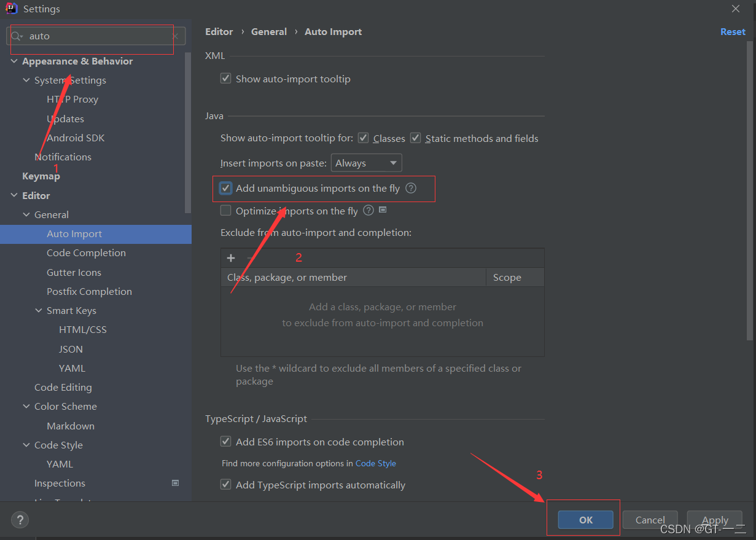Click the help icon next to Optimize imports on the fly
756x540 pixels.
pyautogui.click(x=368, y=210)
